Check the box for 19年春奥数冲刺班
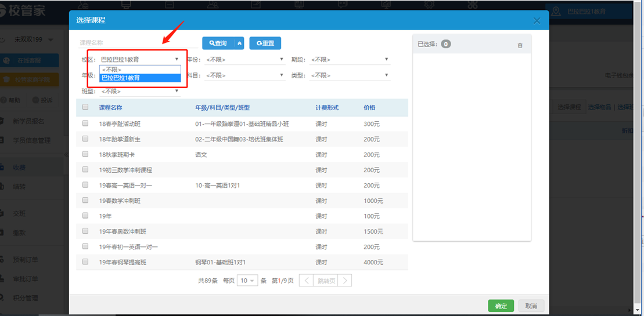 tap(85, 231)
